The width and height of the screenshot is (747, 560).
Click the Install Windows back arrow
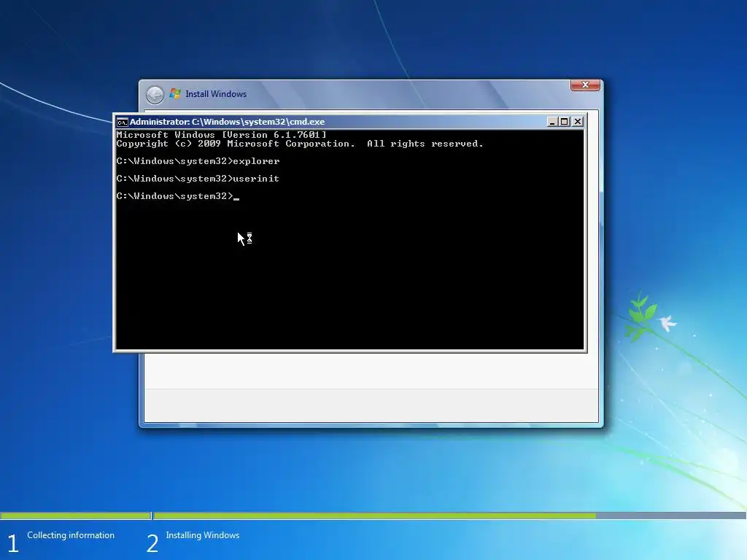[x=155, y=95]
